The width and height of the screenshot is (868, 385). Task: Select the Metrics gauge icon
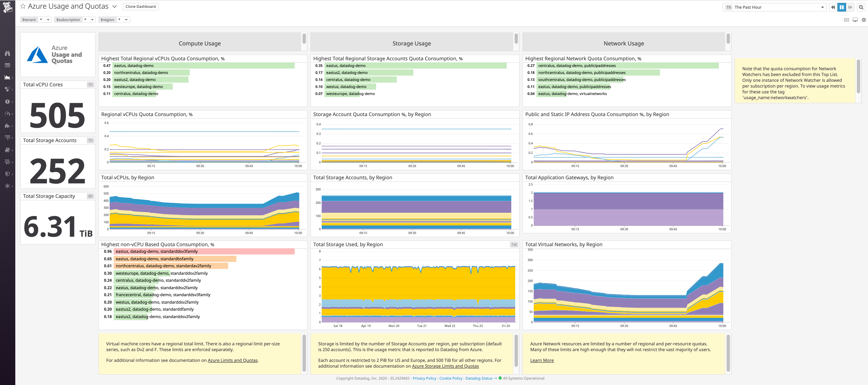pos(7,114)
